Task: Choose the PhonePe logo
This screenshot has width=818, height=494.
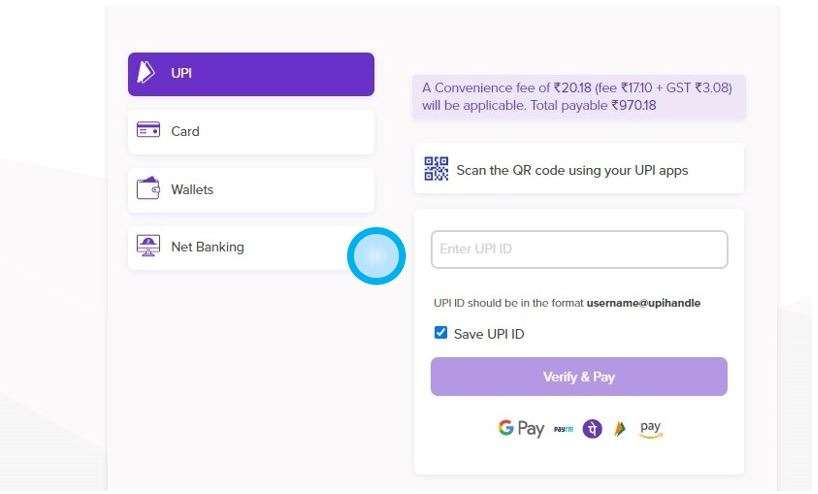Action: pyautogui.click(x=592, y=429)
